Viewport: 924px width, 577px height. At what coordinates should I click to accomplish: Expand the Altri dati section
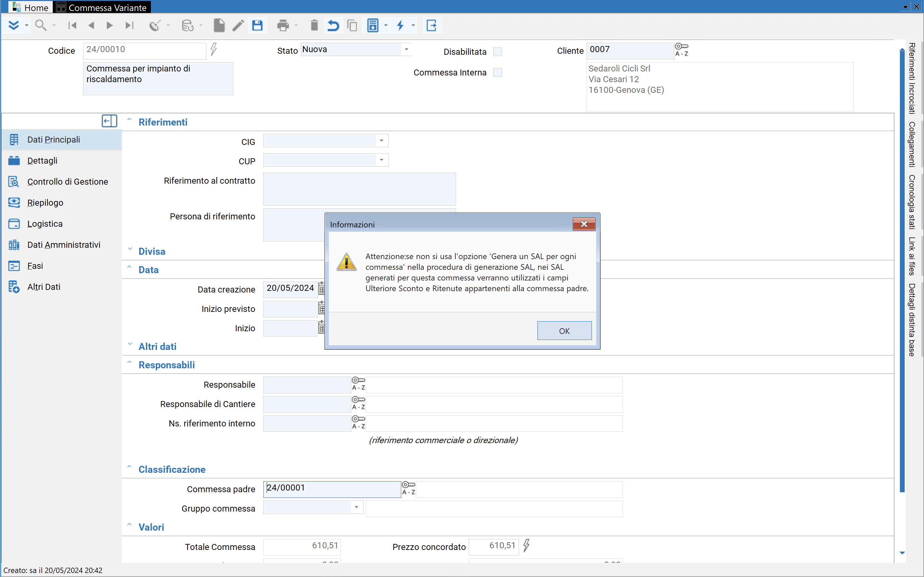130,344
